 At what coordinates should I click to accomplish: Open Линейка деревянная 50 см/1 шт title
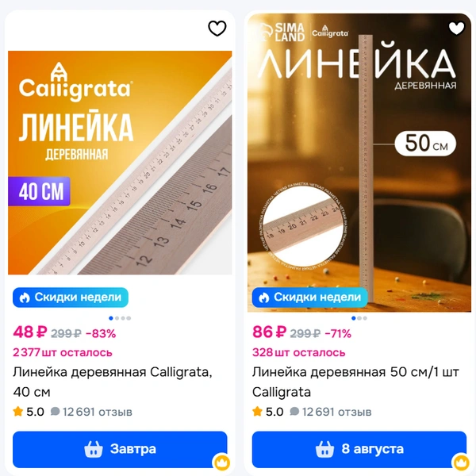(x=355, y=382)
